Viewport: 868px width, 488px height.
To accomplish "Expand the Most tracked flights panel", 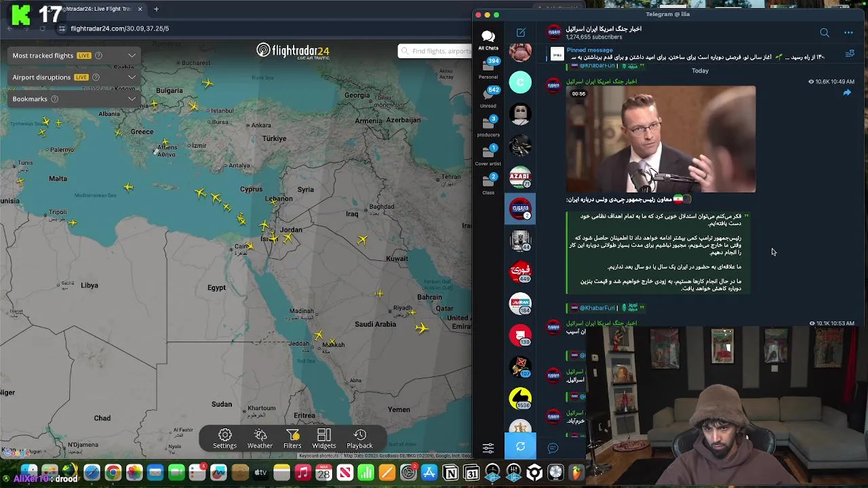I will 132,56.
